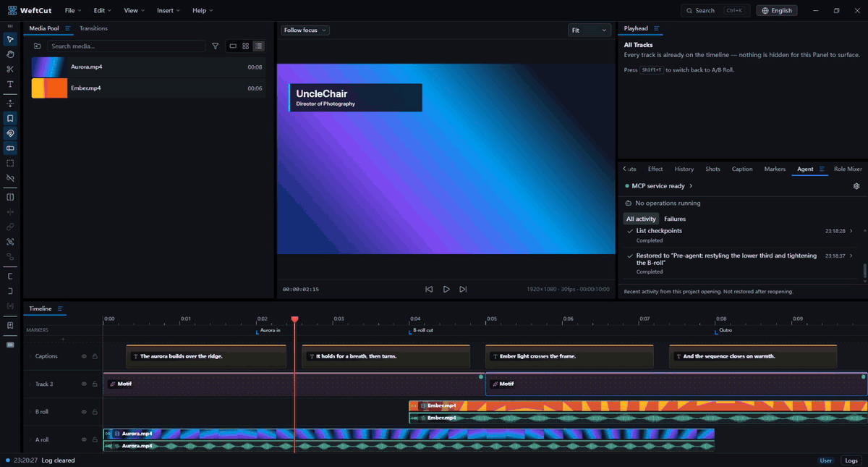
Task: Click the ripple move tool icon
Action: pos(10,104)
